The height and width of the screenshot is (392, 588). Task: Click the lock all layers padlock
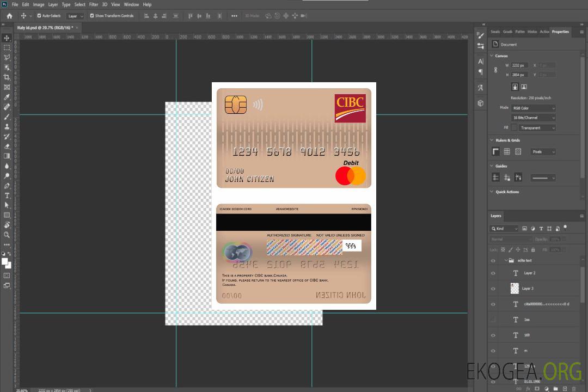pyautogui.click(x=533, y=249)
